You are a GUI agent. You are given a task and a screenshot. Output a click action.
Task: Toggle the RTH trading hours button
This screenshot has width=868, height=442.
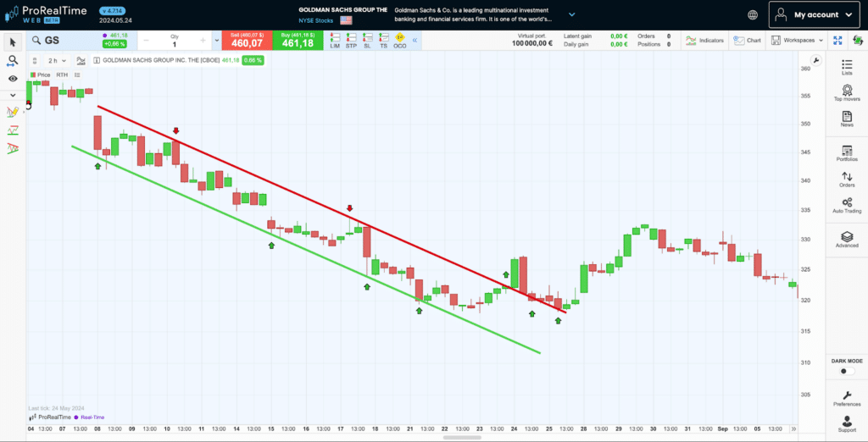click(x=62, y=75)
